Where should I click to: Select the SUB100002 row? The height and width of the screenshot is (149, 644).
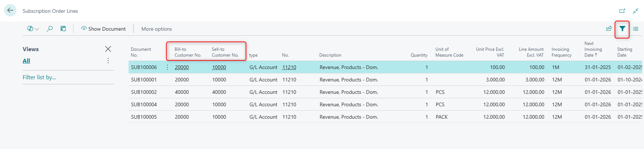tap(144, 92)
